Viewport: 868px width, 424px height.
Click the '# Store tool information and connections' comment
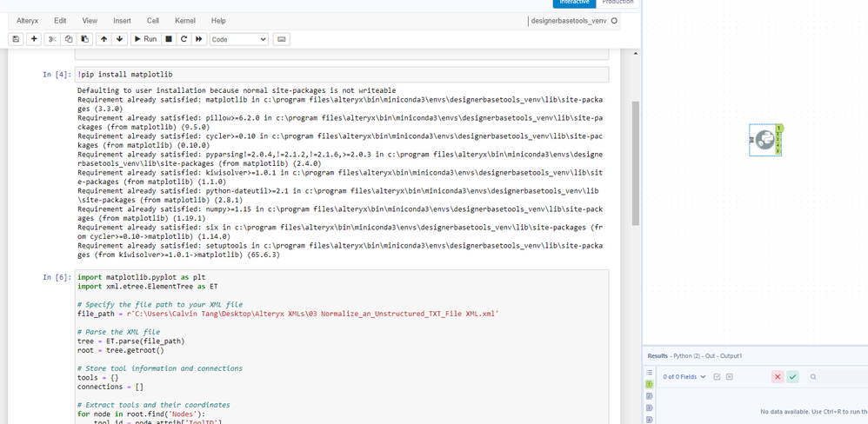point(160,368)
